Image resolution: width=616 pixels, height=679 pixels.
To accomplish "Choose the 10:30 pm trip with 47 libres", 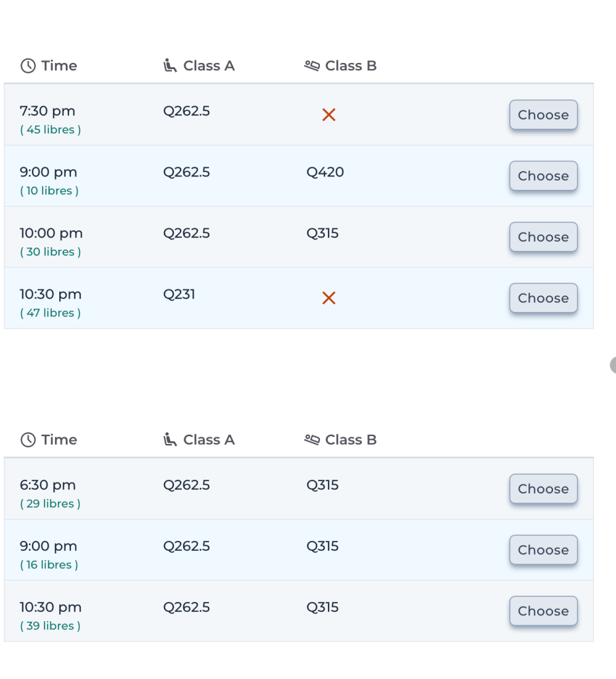I will (x=543, y=298).
